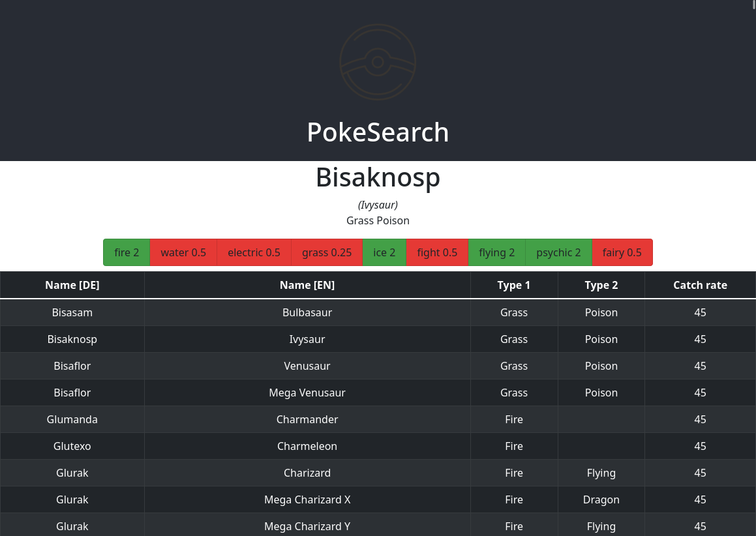
Task: Select the fight 0.5 badge
Action: tap(437, 252)
